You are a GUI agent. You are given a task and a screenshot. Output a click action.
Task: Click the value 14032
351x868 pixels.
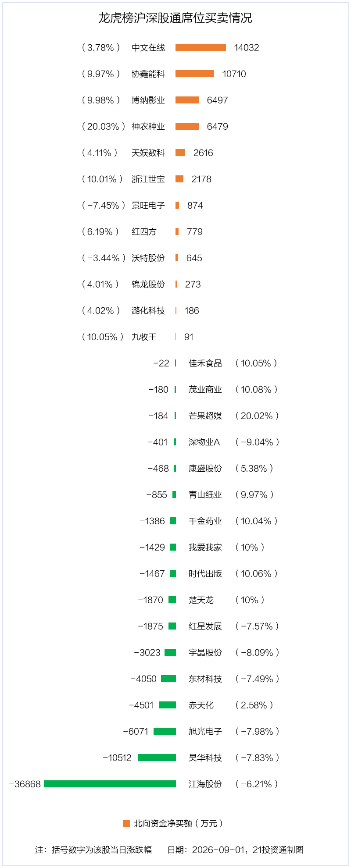247,47
